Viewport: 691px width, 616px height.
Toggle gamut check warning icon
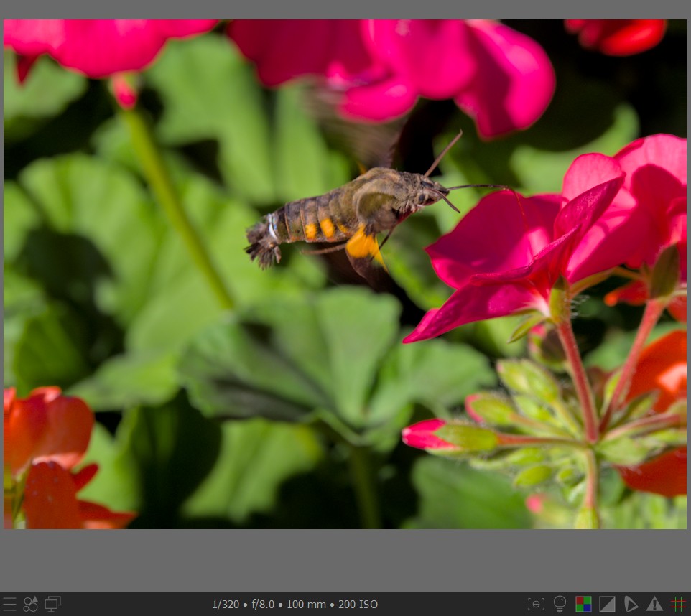coord(654,604)
